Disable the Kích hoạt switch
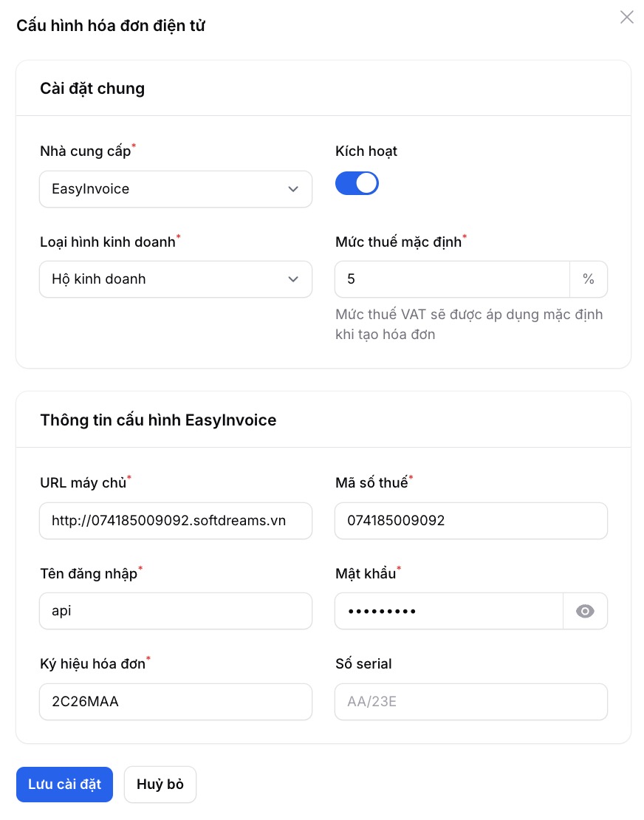This screenshot has height=820, width=644. [x=357, y=183]
